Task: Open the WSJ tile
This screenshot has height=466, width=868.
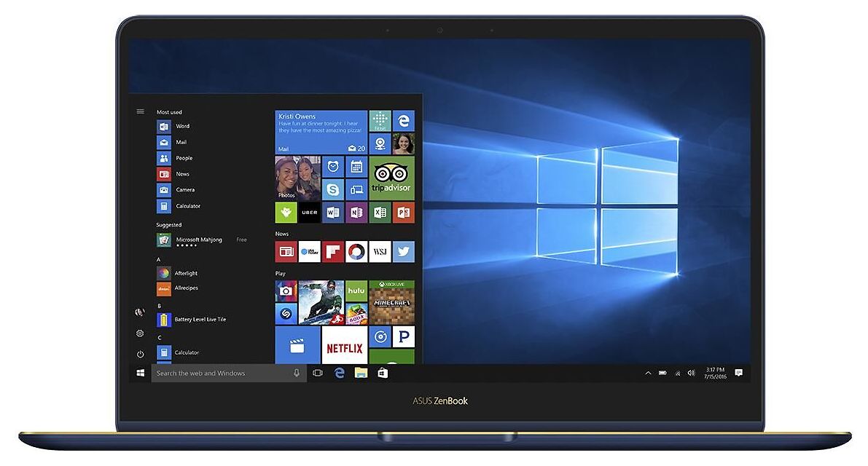Action: pyautogui.click(x=380, y=251)
